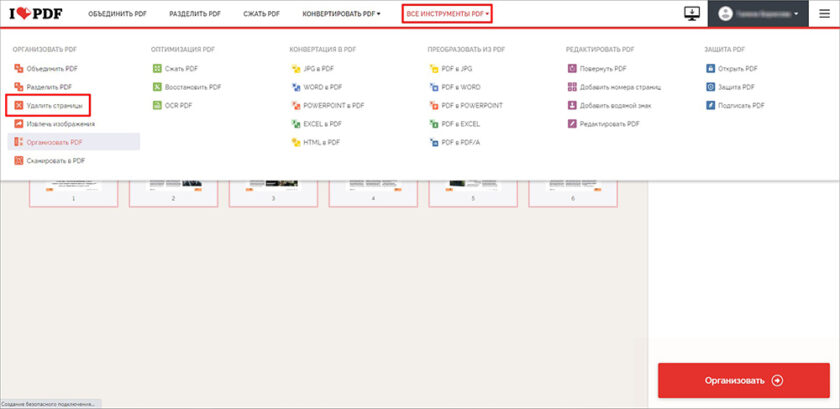Click the red Организовать button
The height and width of the screenshot is (409, 840).
click(744, 381)
